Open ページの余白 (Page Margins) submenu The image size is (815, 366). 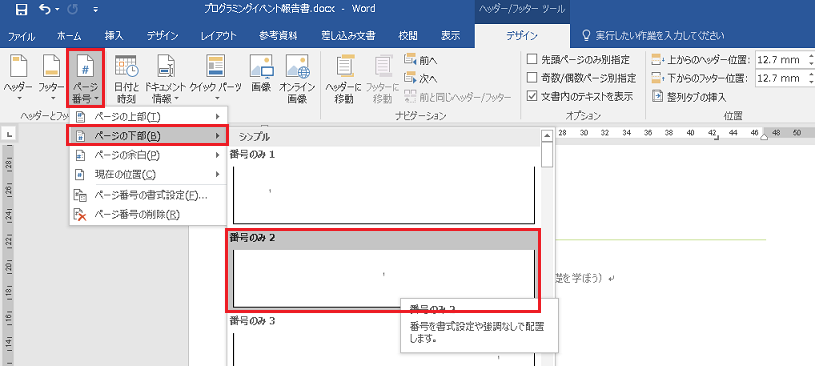[148, 155]
